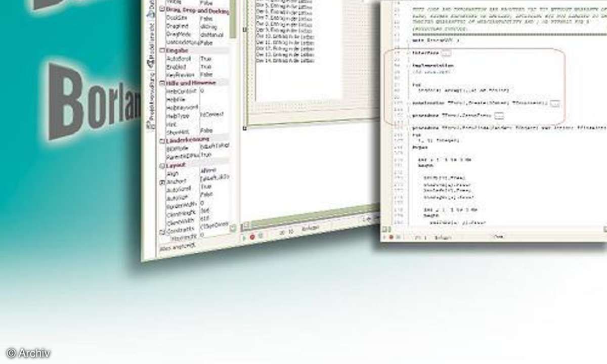Image resolution: width=607 pixels, height=364 pixels.
Task: Start macro playback in the form designer
Action: pyautogui.click(x=245, y=237)
